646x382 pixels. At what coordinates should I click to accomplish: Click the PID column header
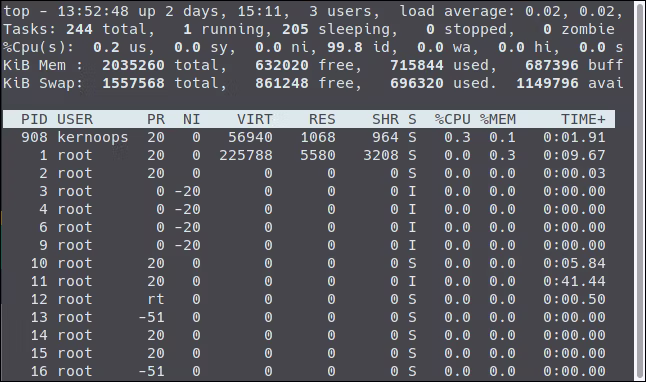[34, 119]
